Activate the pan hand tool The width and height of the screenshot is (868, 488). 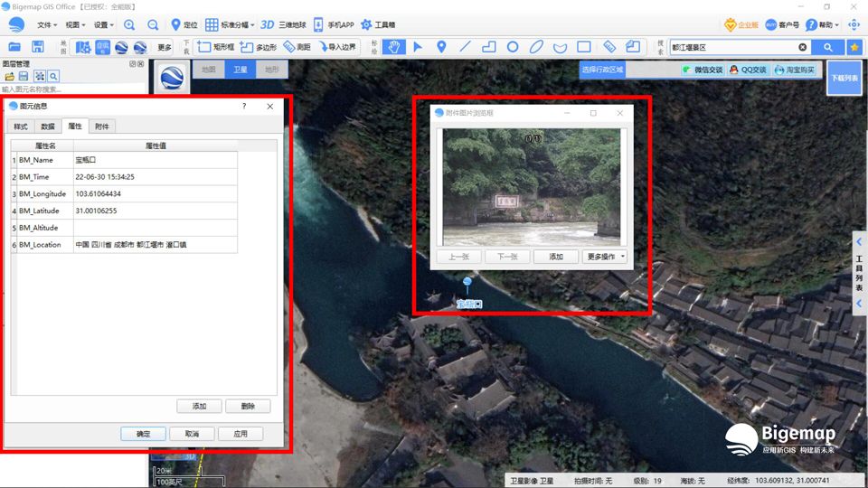click(393, 47)
